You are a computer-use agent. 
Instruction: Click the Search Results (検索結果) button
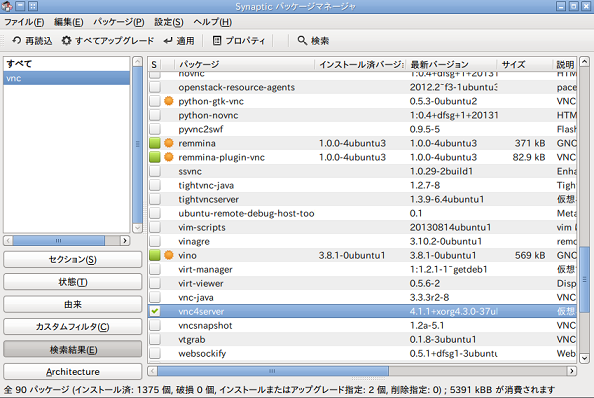[x=73, y=350]
